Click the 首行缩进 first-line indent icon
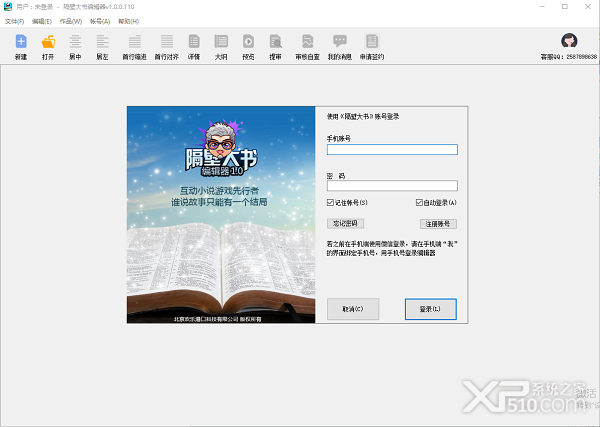The width and height of the screenshot is (600, 427). pos(135,41)
